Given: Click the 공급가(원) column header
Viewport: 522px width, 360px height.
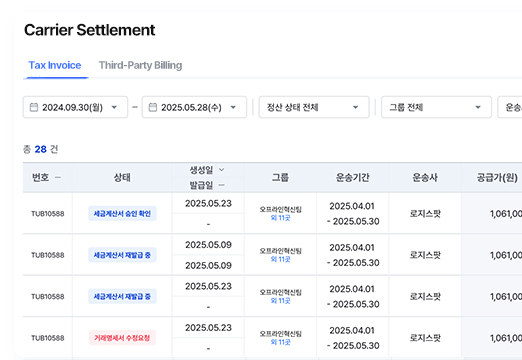Looking at the screenshot, I should [497, 178].
